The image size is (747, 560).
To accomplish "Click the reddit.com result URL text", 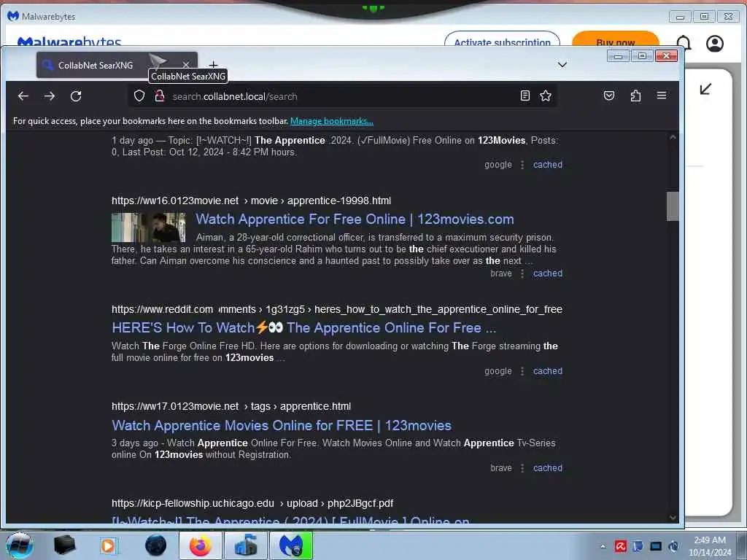I will pos(337,309).
